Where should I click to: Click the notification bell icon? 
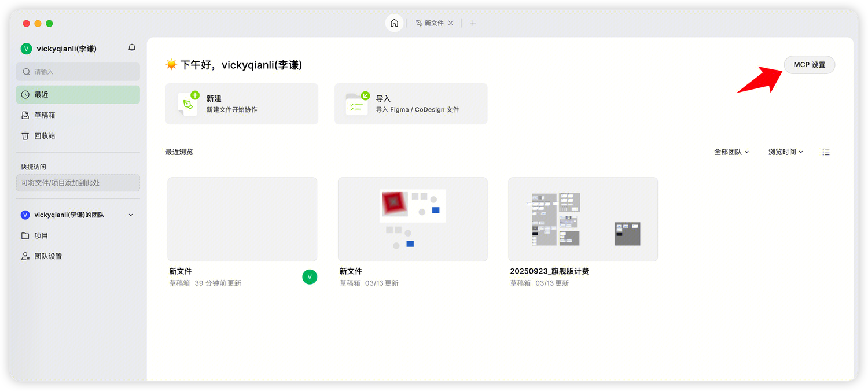coord(132,48)
